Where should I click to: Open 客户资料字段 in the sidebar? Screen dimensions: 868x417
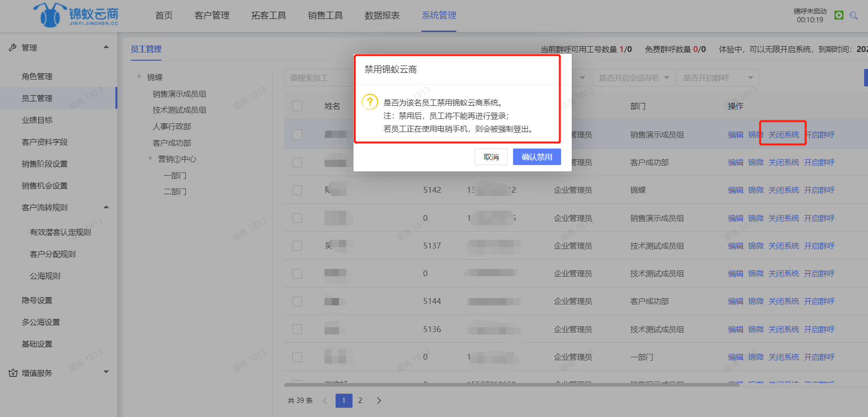click(45, 142)
